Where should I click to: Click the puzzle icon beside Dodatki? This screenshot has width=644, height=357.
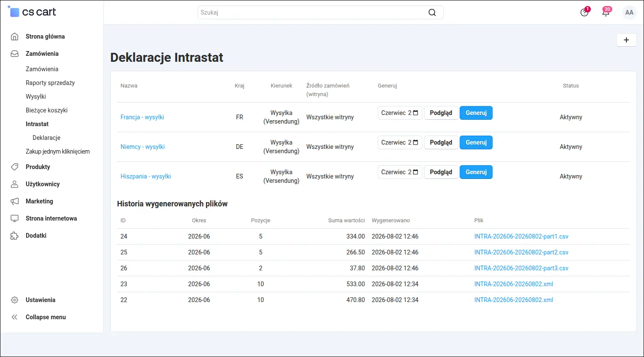[x=15, y=236]
